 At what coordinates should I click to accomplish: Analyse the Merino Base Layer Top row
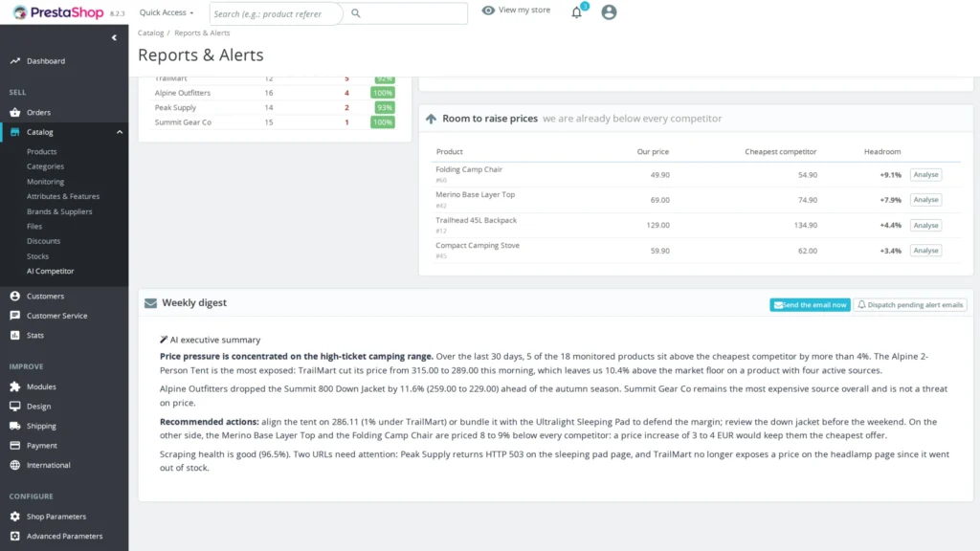925,200
